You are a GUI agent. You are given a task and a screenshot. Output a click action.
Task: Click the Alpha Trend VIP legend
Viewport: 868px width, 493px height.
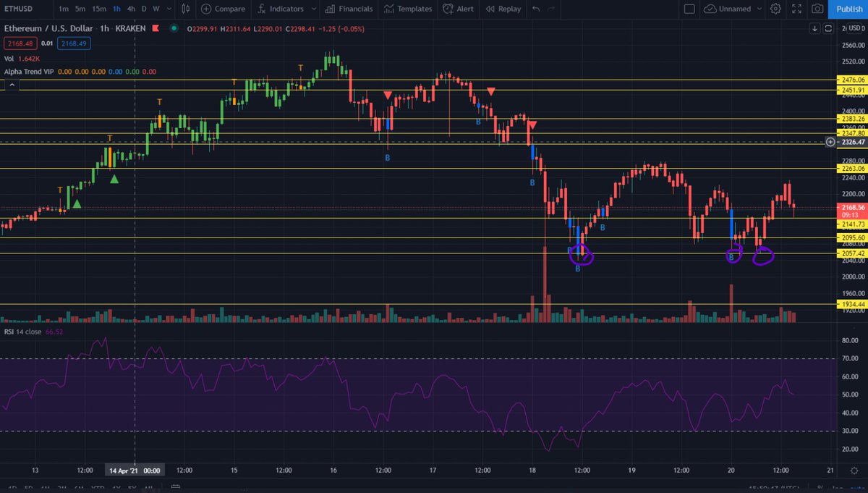point(30,72)
